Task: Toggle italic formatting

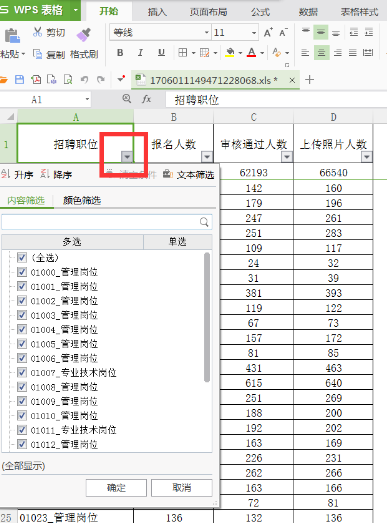Action: [140, 53]
